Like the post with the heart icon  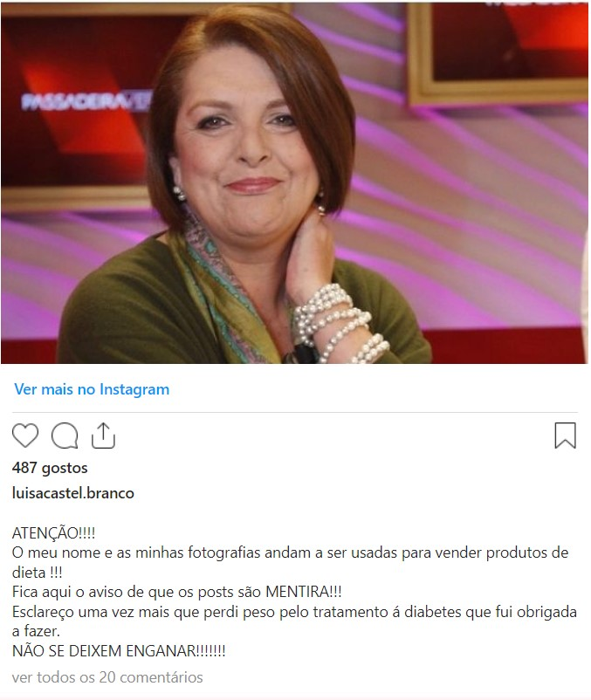(25, 436)
